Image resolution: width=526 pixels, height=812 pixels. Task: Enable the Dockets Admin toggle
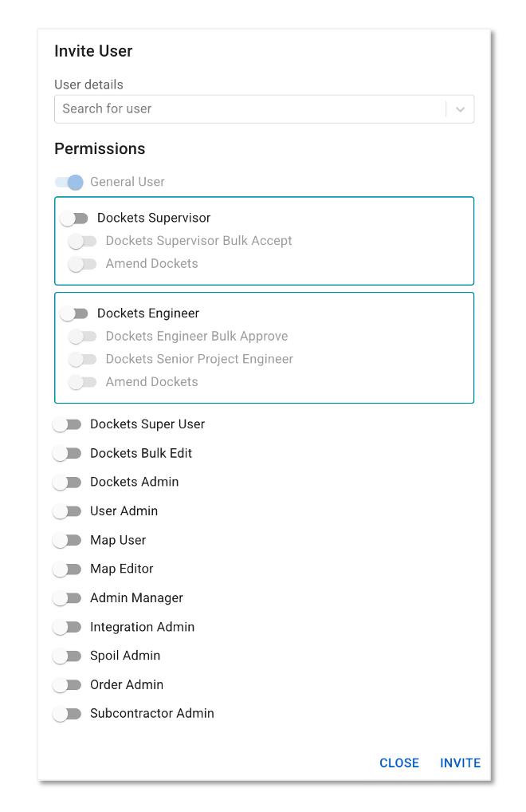click(67, 483)
